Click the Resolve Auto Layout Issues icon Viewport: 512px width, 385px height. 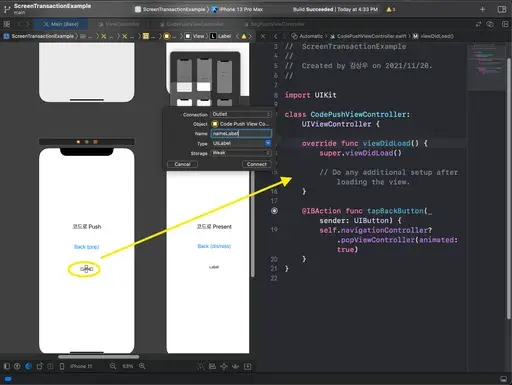[235, 366]
